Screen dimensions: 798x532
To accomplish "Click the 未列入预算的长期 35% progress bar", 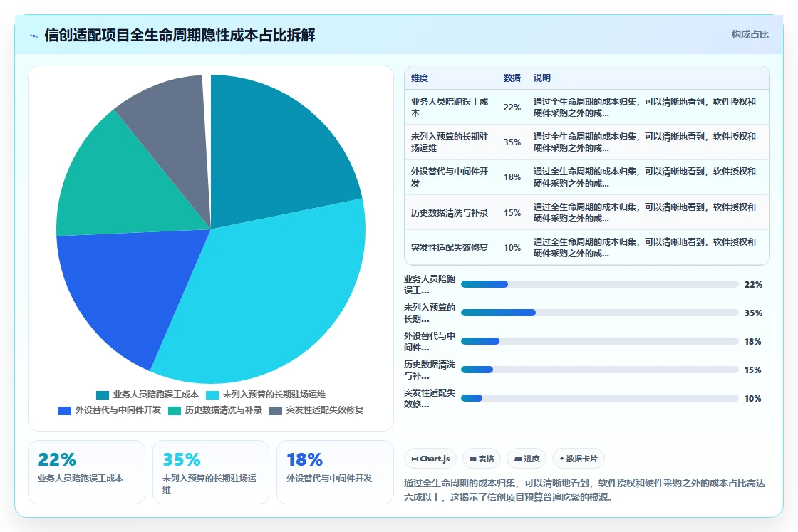I will 599,313.
